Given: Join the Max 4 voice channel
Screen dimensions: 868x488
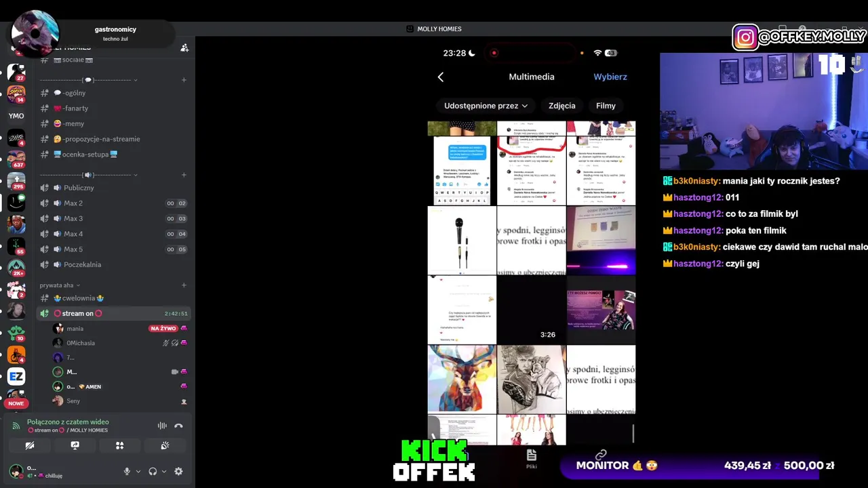Looking at the screenshot, I should click(x=113, y=234).
